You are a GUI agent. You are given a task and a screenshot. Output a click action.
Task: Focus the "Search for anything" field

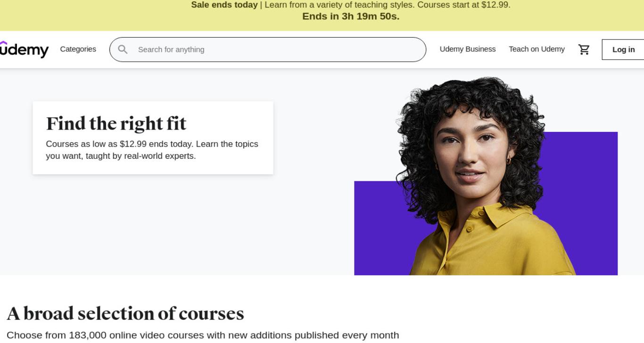click(x=268, y=49)
